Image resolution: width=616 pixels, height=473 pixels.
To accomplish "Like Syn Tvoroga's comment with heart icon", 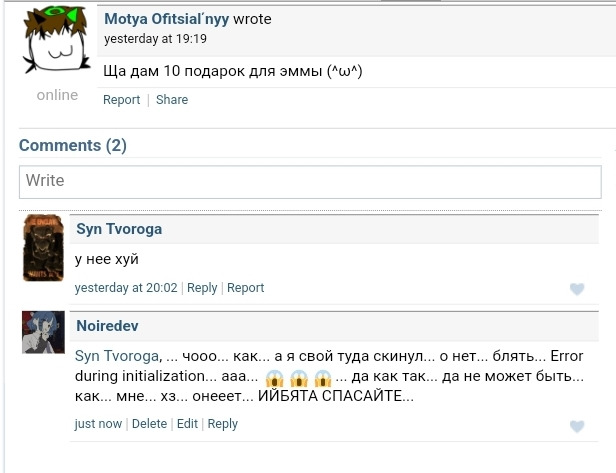I will (576, 289).
